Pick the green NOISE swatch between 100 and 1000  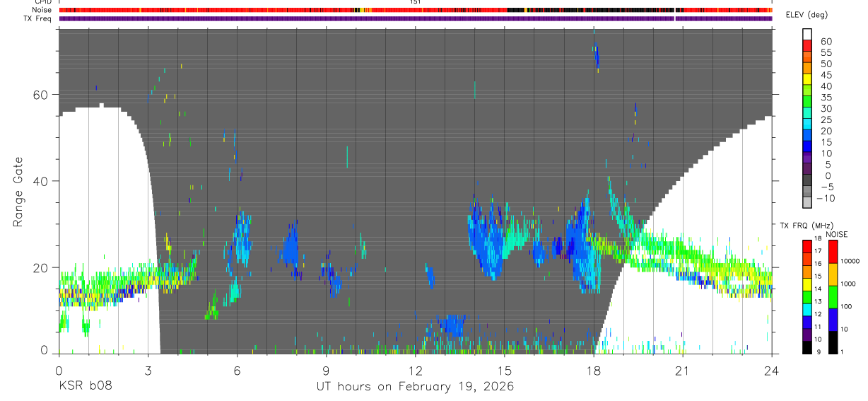click(832, 296)
